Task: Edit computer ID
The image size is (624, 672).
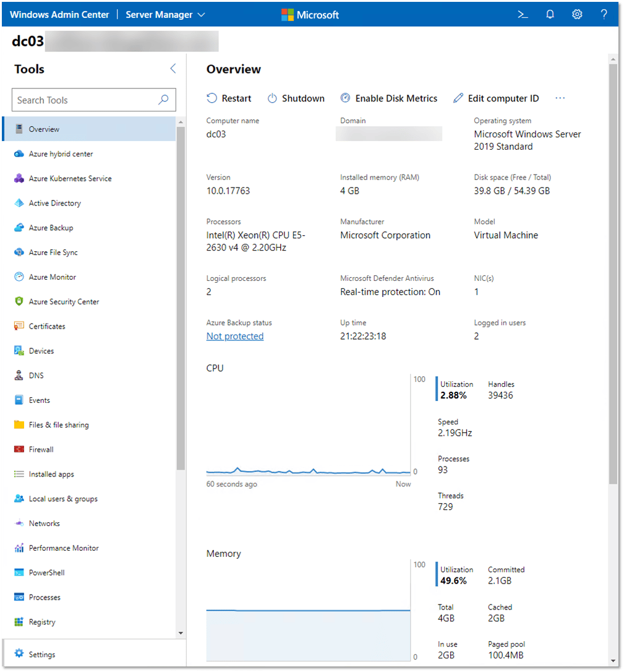Action: pos(496,98)
